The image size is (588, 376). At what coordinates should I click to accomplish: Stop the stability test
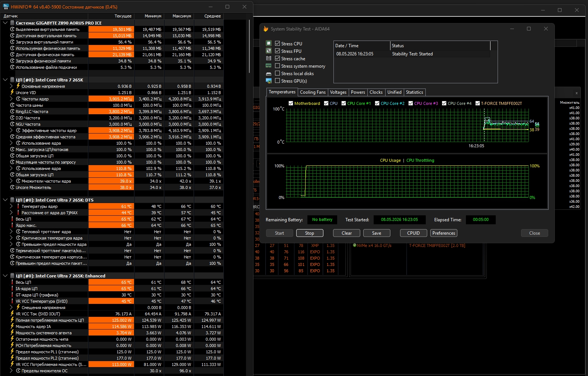[x=310, y=233]
